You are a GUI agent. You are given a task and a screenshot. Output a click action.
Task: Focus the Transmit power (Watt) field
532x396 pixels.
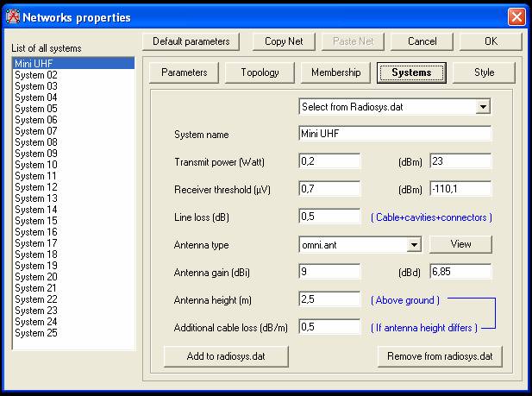pyautogui.click(x=329, y=161)
